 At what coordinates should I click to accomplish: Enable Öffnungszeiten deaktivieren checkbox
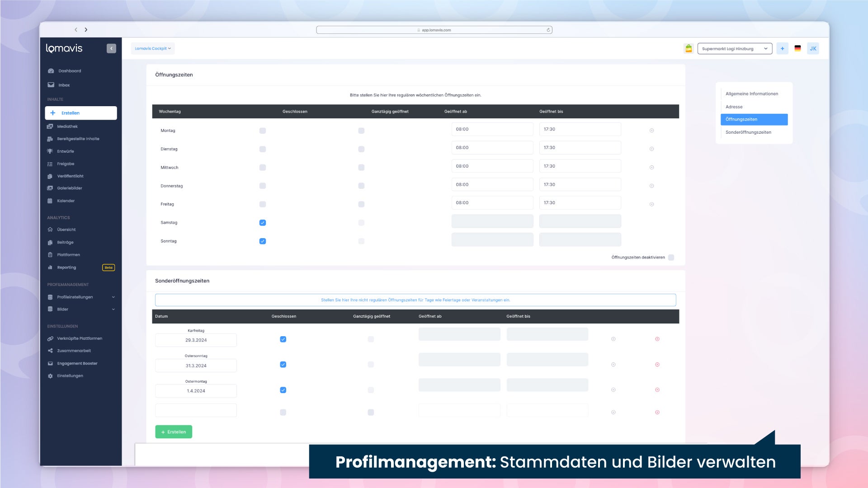(x=671, y=258)
